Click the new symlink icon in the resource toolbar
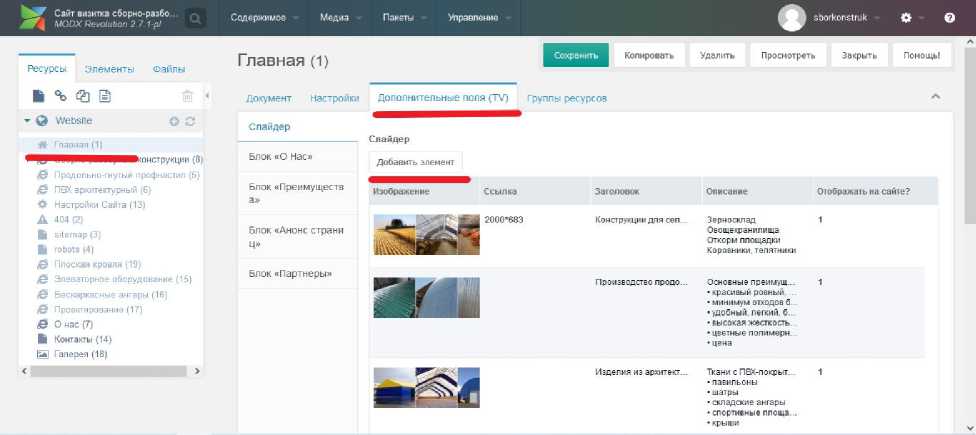Image resolution: width=976 pixels, height=435 pixels. click(83, 96)
